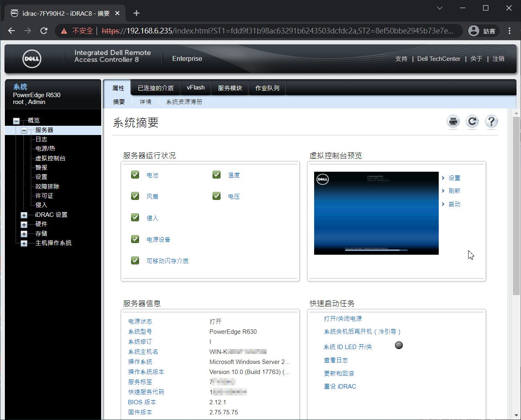The image size is (521, 420).
Task: Click the browser address bar URL
Action: point(277,31)
